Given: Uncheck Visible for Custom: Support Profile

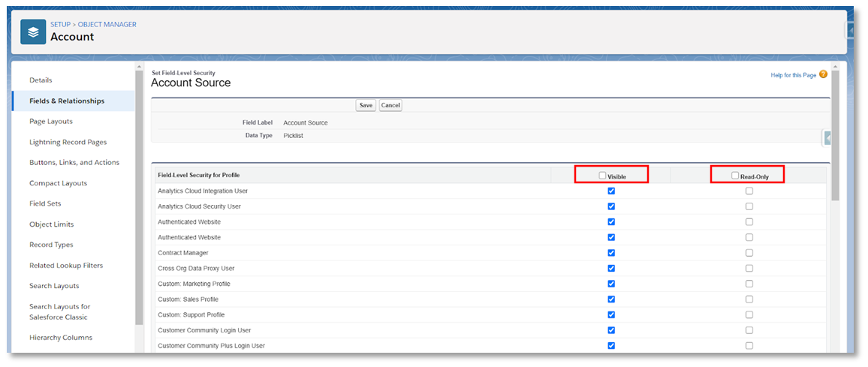Looking at the screenshot, I should click(611, 315).
